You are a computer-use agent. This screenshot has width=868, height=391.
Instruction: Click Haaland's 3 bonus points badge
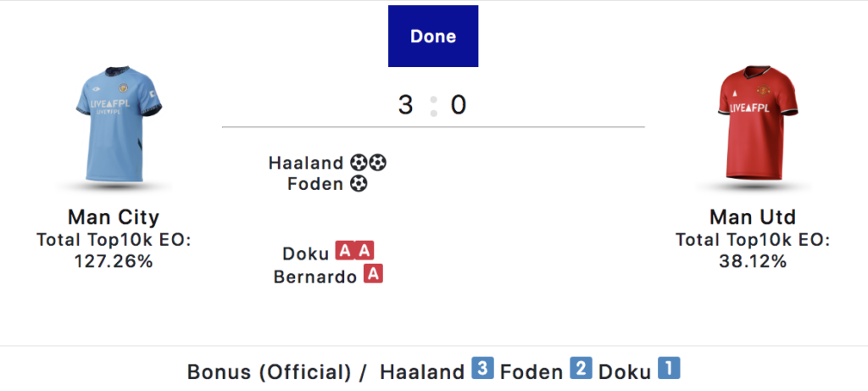click(x=481, y=370)
